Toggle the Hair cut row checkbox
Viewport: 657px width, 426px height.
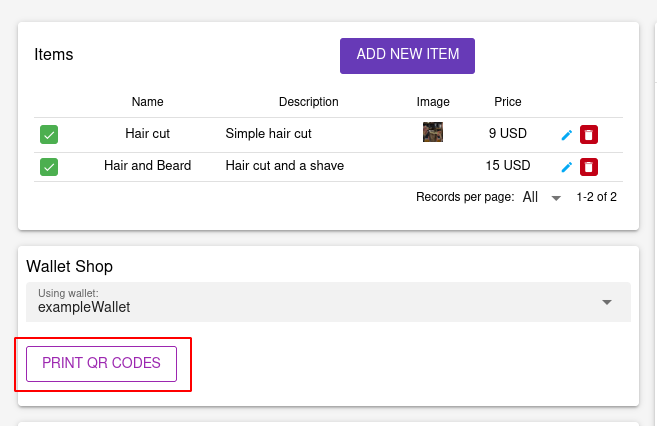coord(49,134)
